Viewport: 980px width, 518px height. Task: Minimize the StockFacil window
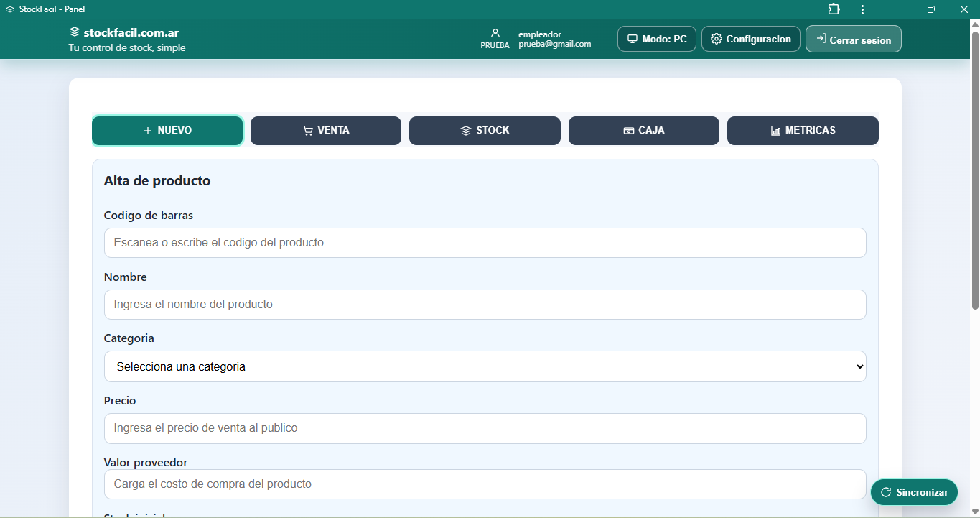[898, 9]
